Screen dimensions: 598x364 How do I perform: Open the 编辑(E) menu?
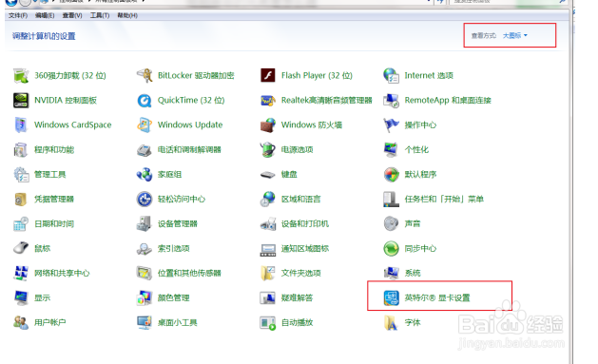[x=45, y=15]
